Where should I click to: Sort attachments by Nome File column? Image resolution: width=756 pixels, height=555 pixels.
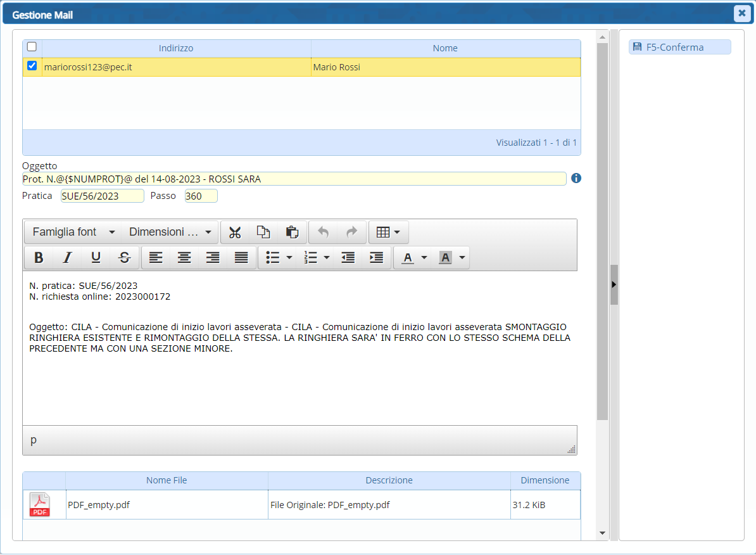click(167, 480)
